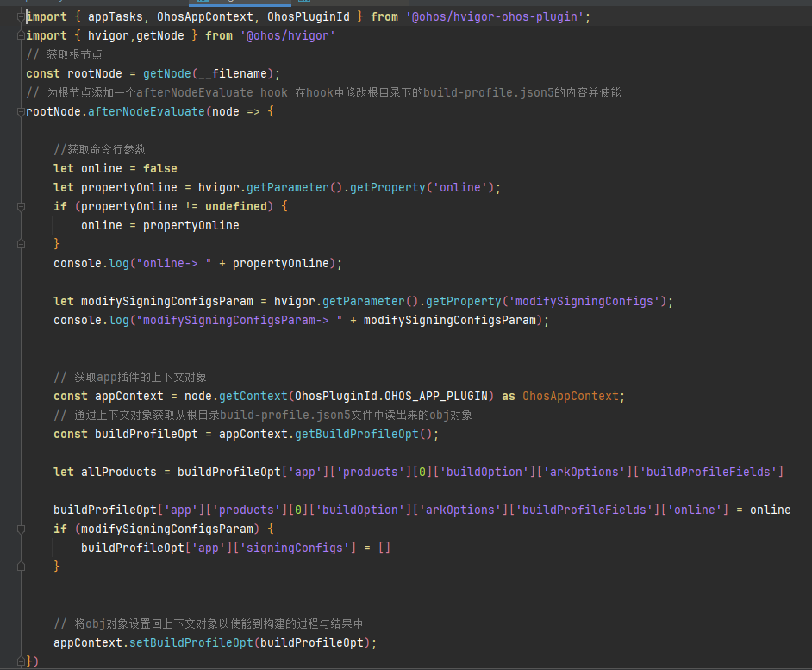Screen dimensions: 812x670
Task: Click fold end marker below signingConfigs assignment
Action: pyautogui.click(x=21, y=567)
